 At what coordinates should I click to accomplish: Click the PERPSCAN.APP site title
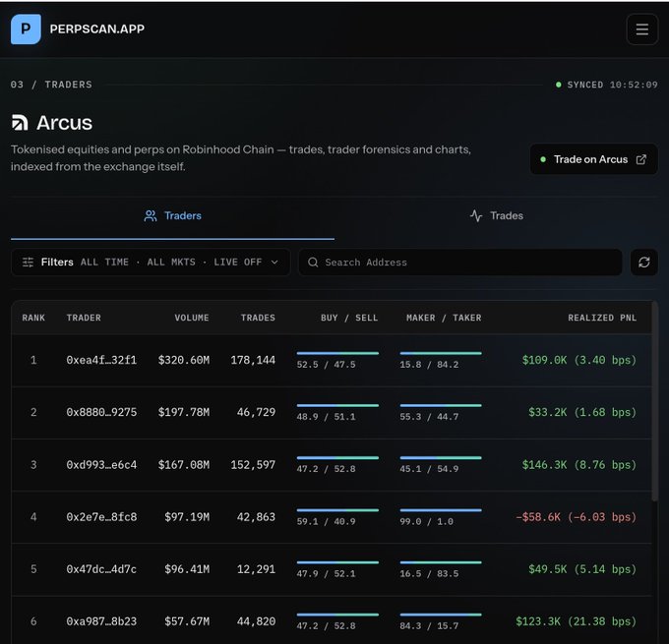point(96,29)
